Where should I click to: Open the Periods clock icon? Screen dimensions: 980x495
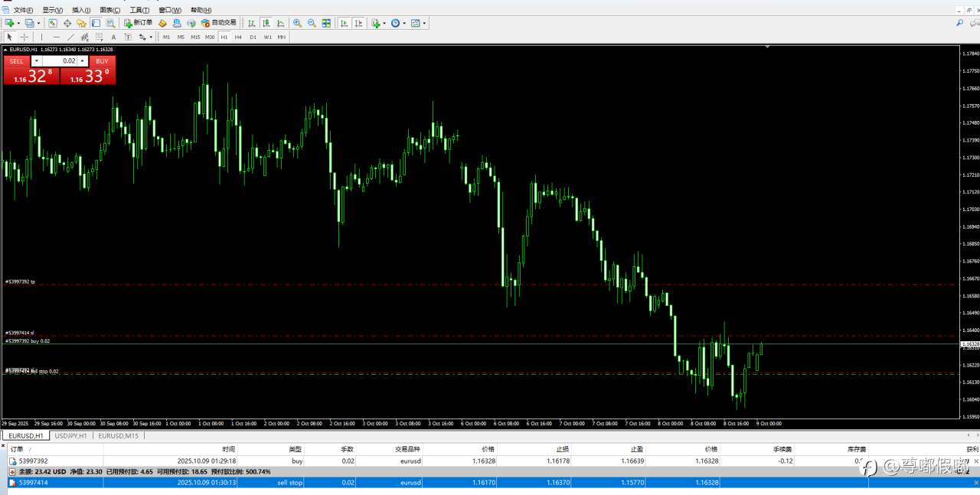coord(395,23)
